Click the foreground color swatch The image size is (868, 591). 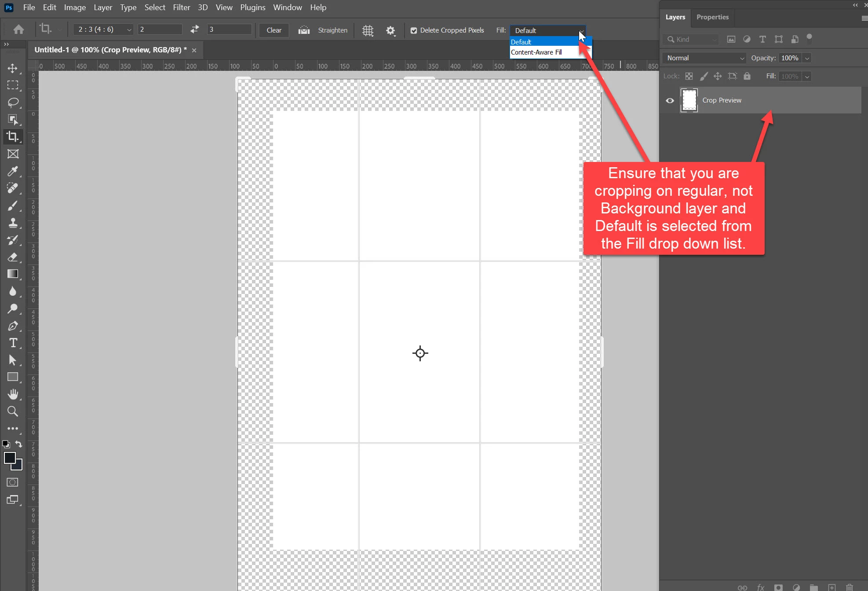[9, 458]
